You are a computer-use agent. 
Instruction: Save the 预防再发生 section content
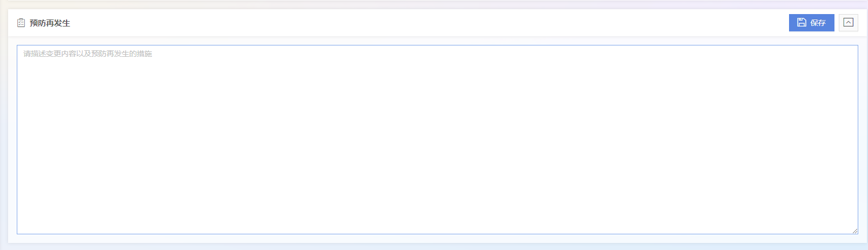click(811, 23)
